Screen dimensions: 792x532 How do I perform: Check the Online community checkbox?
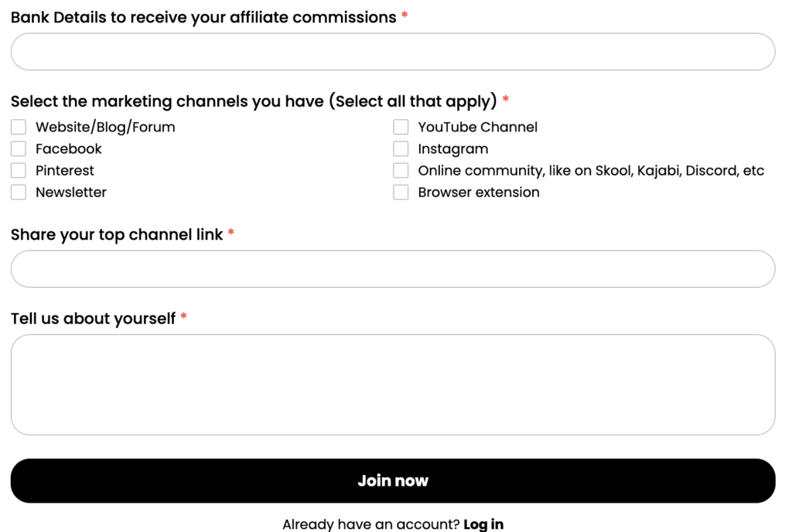(401, 171)
